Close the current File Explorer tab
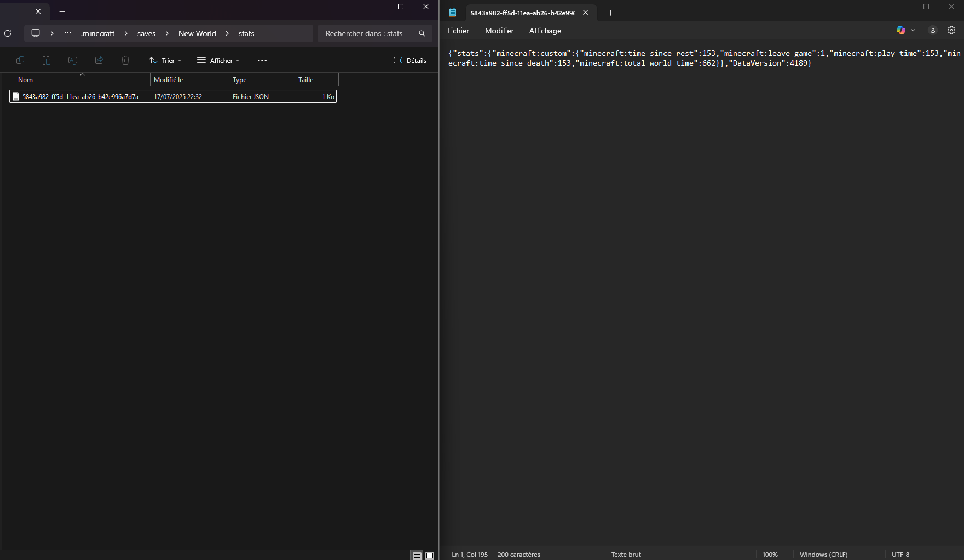 click(x=38, y=11)
